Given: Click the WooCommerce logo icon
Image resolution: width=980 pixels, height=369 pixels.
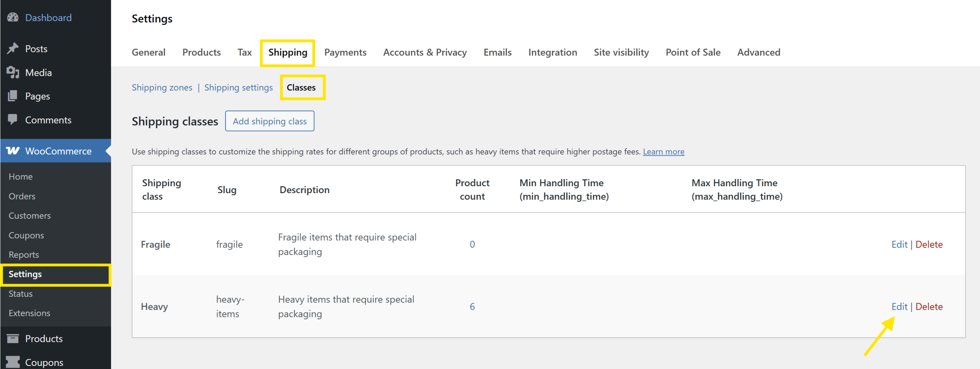Looking at the screenshot, I should pyautogui.click(x=13, y=151).
